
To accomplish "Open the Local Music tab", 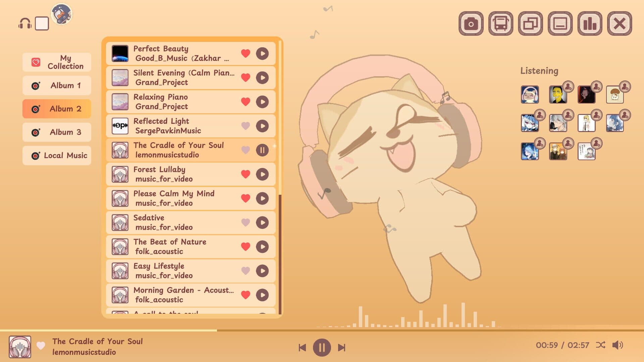I will (57, 156).
